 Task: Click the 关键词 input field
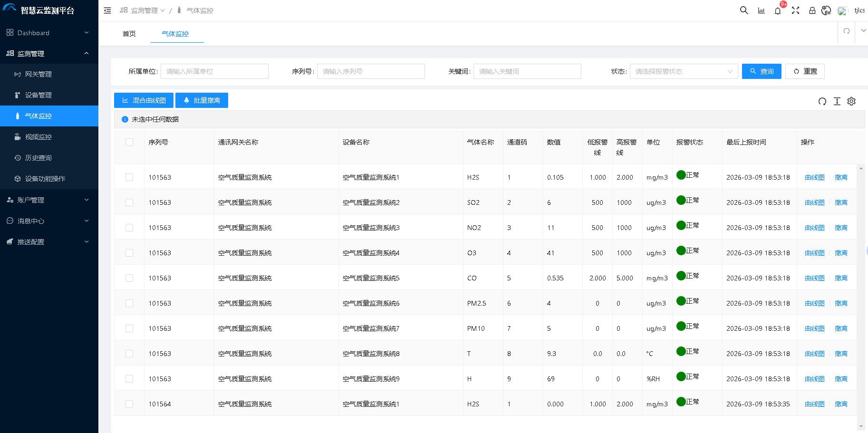pyautogui.click(x=527, y=71)
